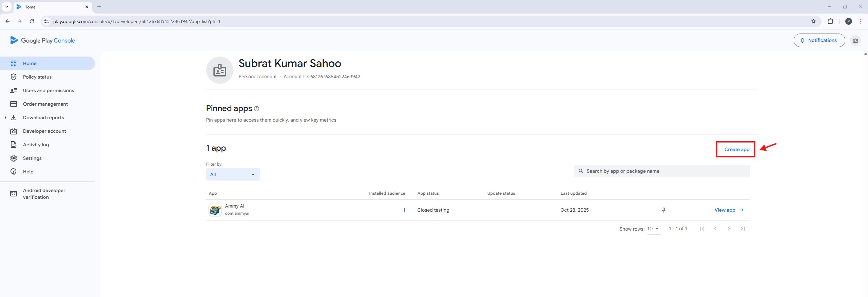
Task: Click the Pinned apps help icon
Action: pyautogui.click(x=257, y=109)
